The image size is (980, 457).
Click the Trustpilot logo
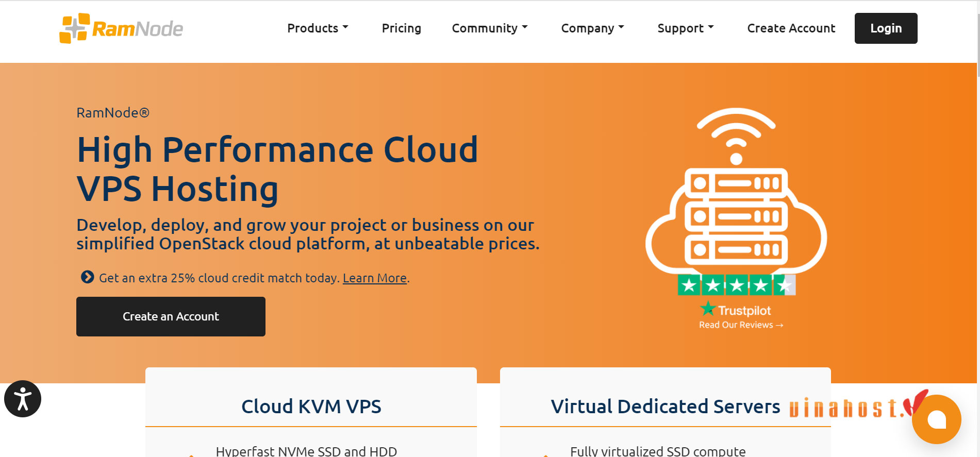point(736,310)
